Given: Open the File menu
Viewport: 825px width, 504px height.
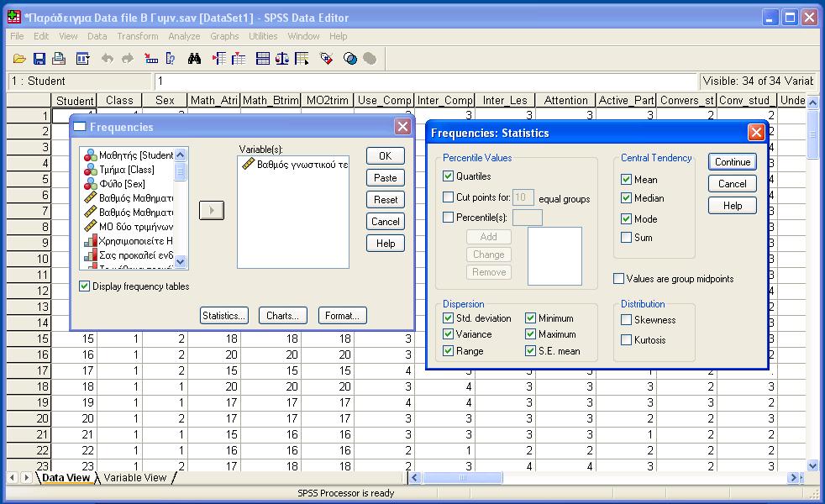Looking at the screenshot, I should click(x=17, y=36).
